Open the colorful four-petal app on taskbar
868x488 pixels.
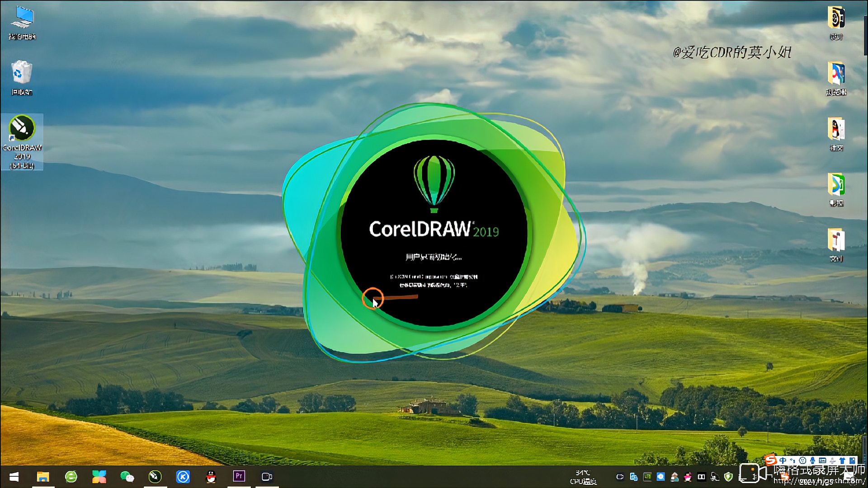click(x=99, y=477)
